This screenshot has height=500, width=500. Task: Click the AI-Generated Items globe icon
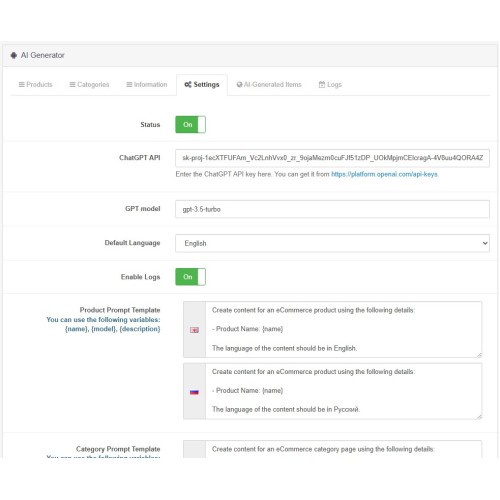coord(239,85)
